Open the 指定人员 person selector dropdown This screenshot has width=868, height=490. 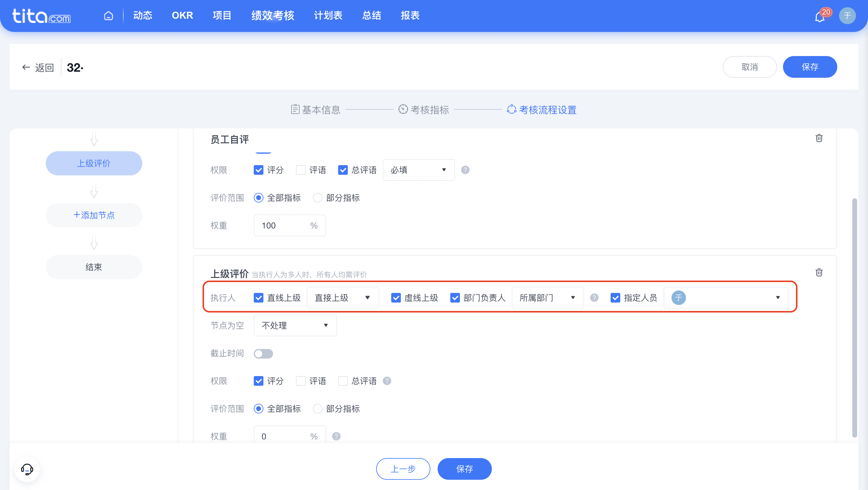726,297
